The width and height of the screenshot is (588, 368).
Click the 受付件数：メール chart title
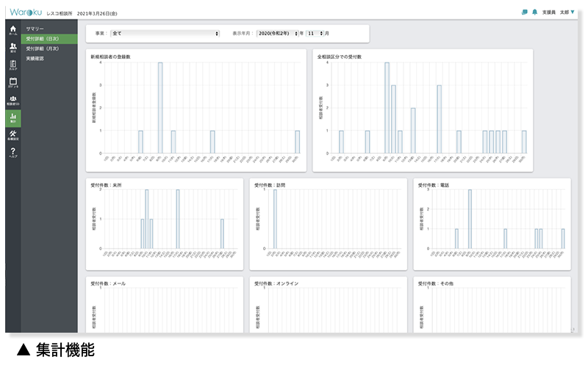click(108, 283)
